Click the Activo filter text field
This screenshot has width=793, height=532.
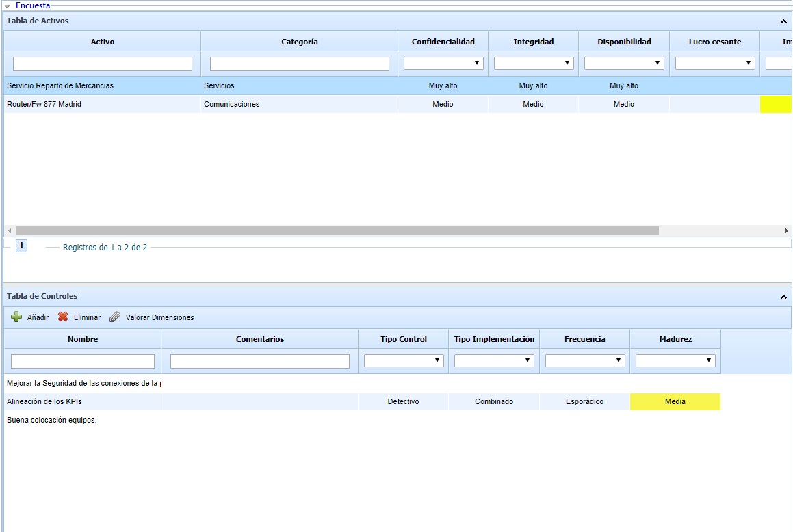point(103,64)
